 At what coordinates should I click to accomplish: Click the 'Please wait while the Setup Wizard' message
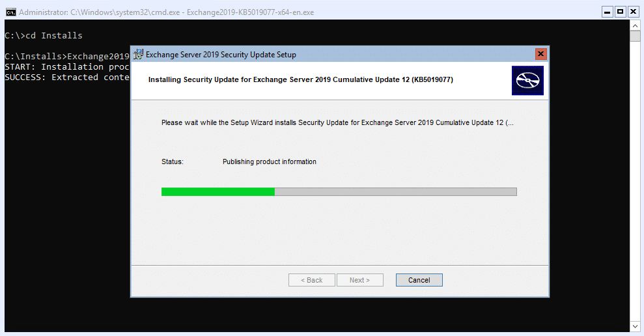(337, 122)
